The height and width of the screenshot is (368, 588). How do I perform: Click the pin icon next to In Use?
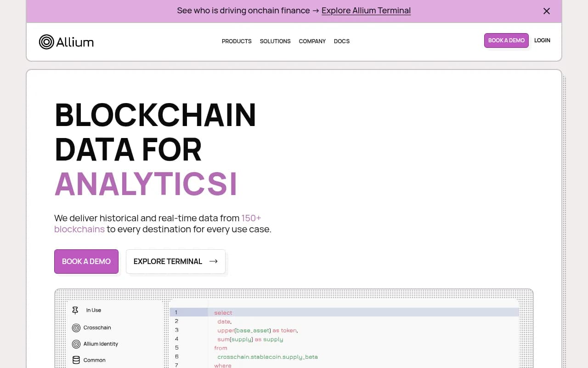tap(75, 310)
